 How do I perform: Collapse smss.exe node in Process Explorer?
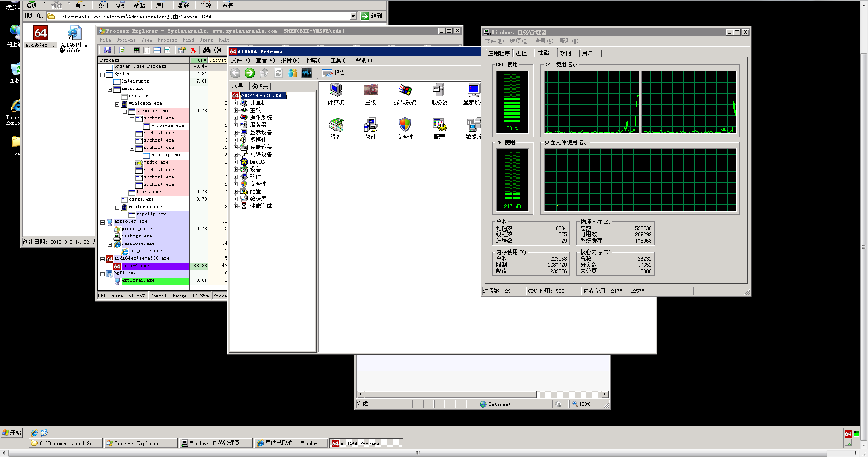(110, 89)
